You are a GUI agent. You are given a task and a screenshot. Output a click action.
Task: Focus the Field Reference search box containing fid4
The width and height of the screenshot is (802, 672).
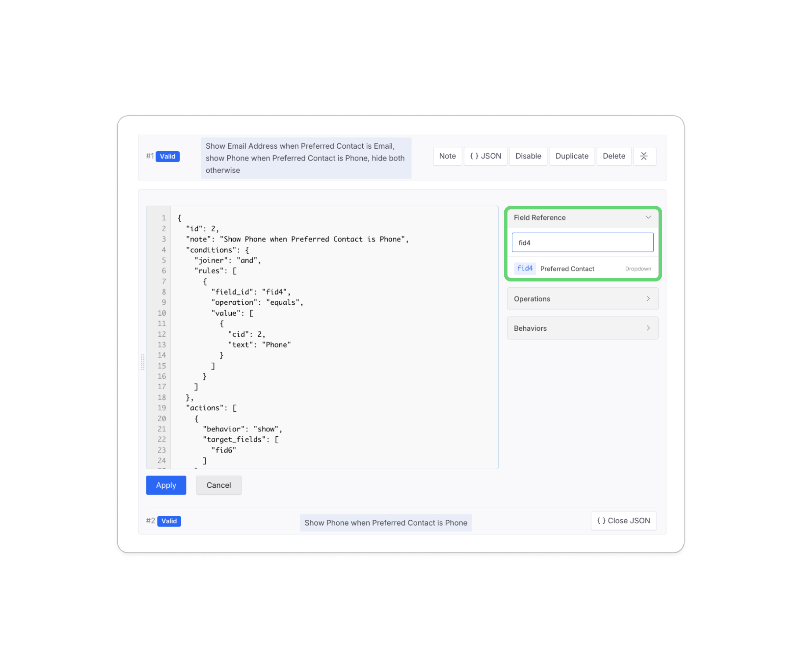[582, 243]
